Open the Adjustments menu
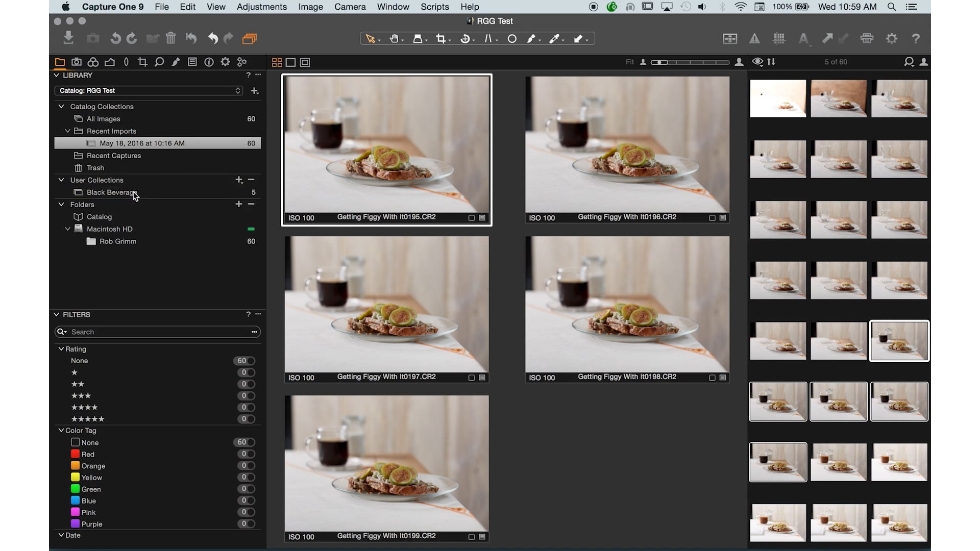Screen dimensions: 980x551 point(261,7)
